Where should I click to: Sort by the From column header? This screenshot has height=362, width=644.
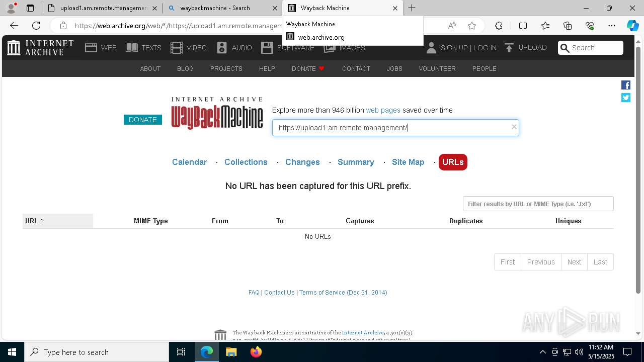pyautogui.click(x=220, y=221)
